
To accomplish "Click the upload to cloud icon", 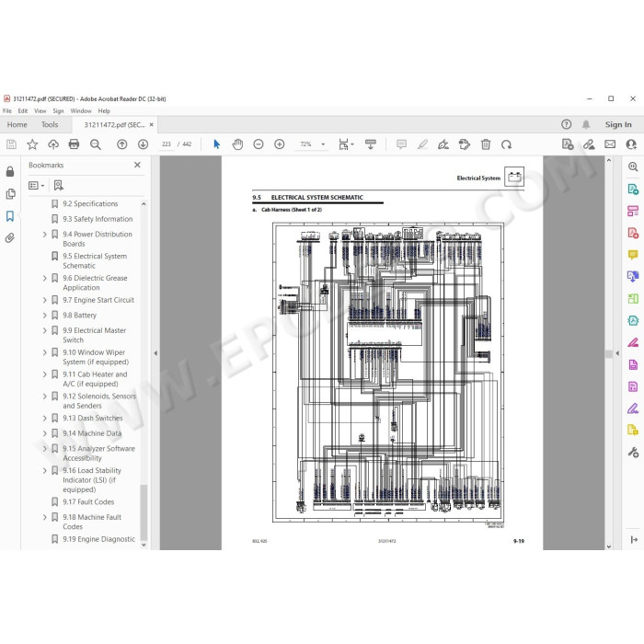I will click(53, 144).
